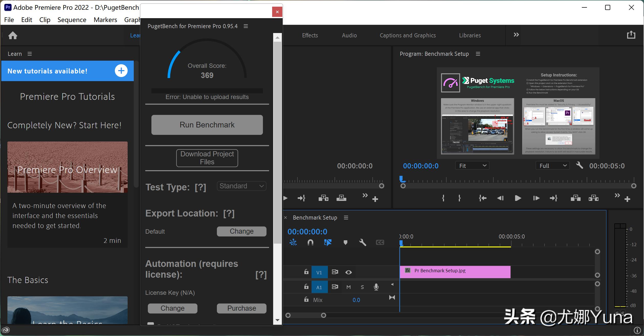Click the Run Benchmark button
This screenshot has height=336, width=644.
(x=207, y=125)
